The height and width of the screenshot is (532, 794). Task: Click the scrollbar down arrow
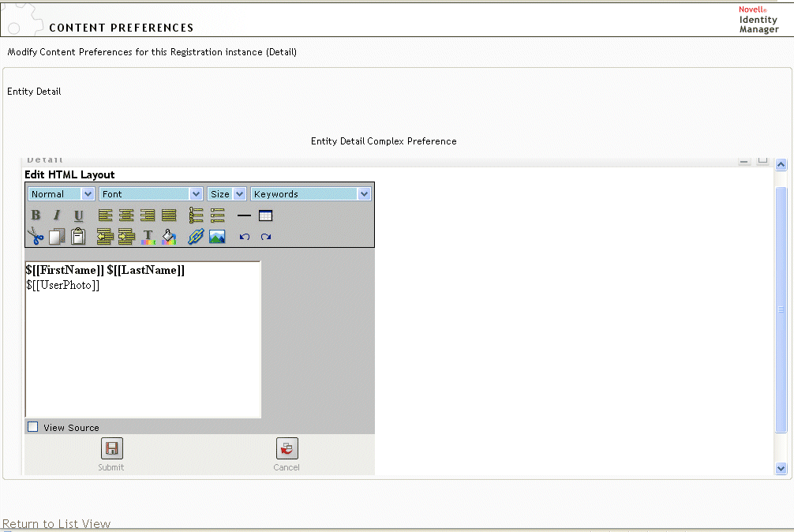pos(781,469)
